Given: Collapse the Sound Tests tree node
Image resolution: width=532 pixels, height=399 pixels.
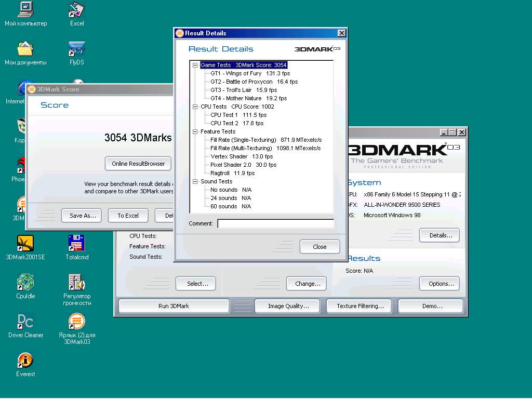Looking at the screenshot, I should click(195, 181).
